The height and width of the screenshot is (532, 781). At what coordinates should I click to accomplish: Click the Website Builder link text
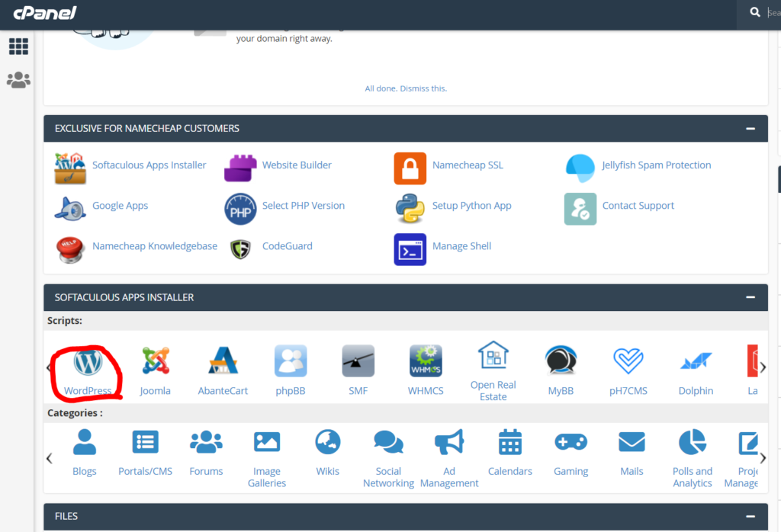tap(297, 165)
